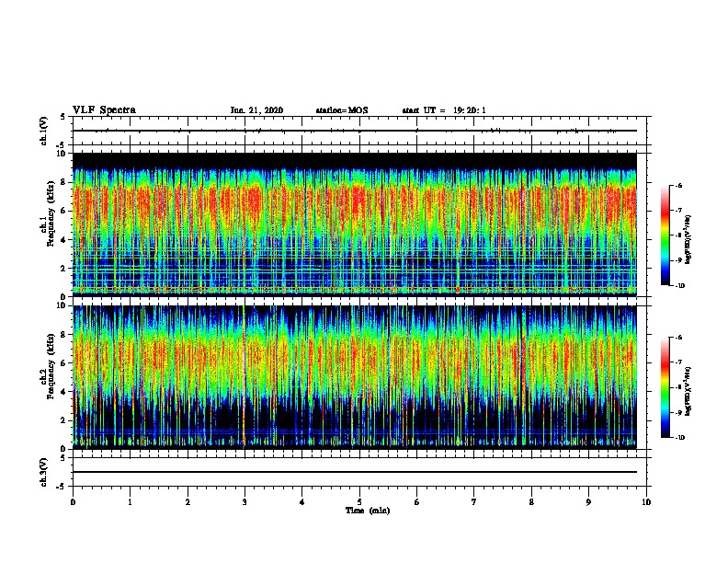The image size is (728, 563).
Task: Click the ch.2 spectrogram panel
Action: coord(355,377)
